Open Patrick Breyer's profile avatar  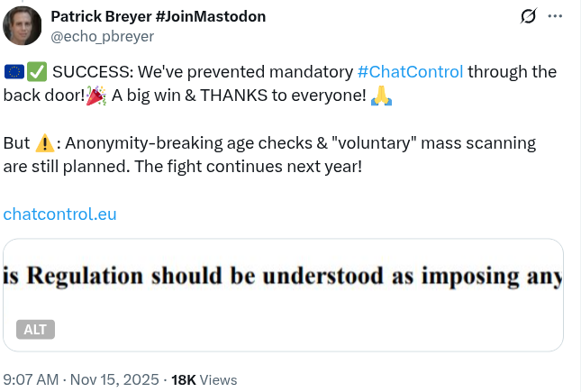(x=23, y=26)
